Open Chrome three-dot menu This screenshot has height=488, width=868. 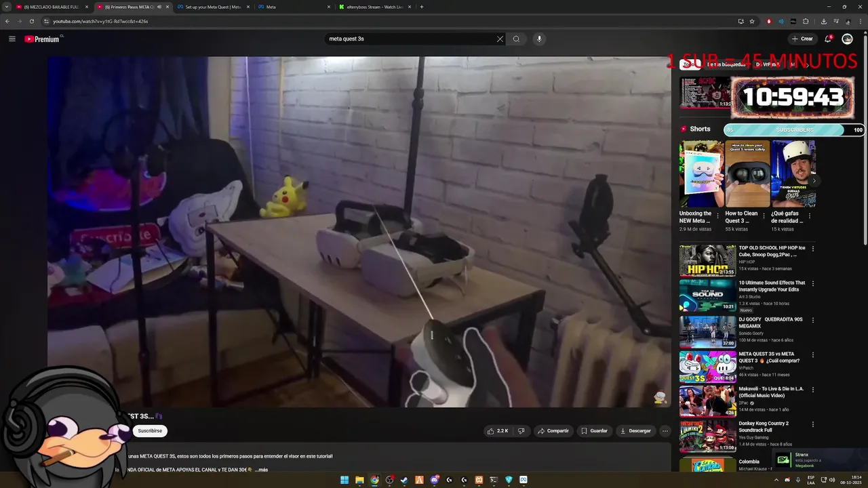860,21
